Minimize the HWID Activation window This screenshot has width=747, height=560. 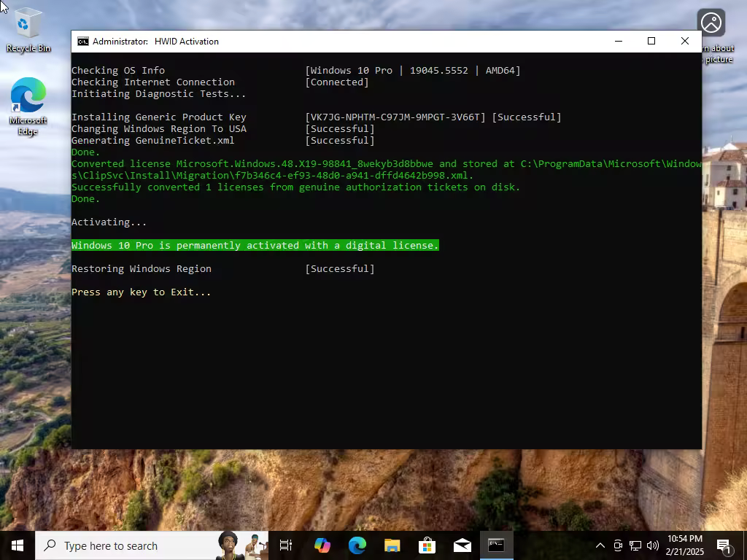(x=619, y=42)
